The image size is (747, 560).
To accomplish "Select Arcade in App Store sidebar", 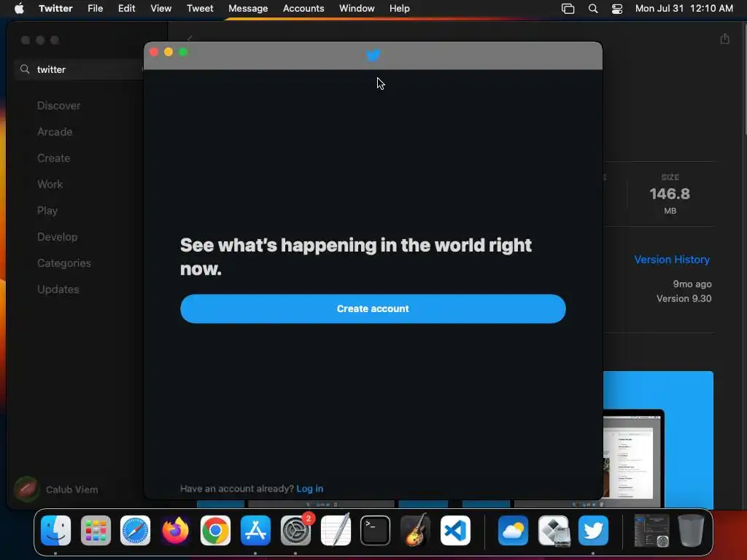I will (x=55, y=132).
